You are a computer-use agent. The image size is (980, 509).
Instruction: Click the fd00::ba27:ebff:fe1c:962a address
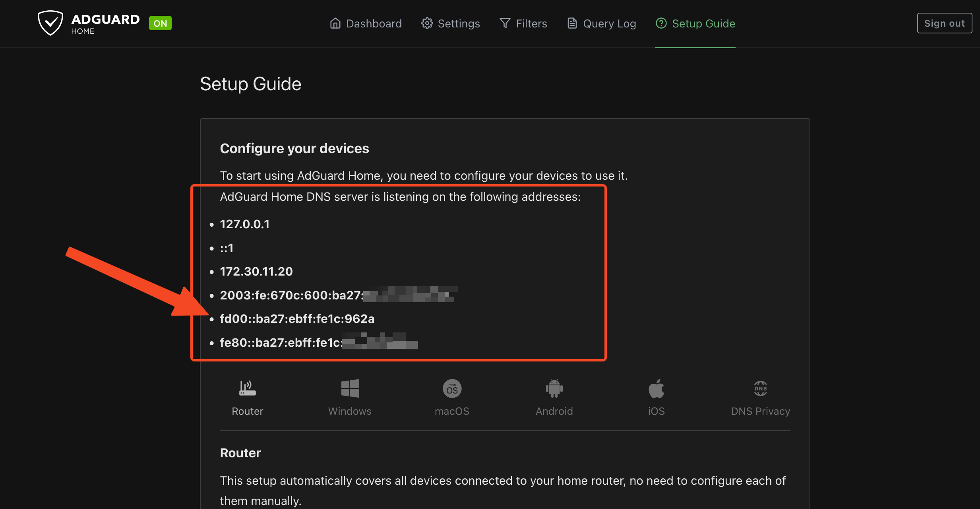[297, 319]
